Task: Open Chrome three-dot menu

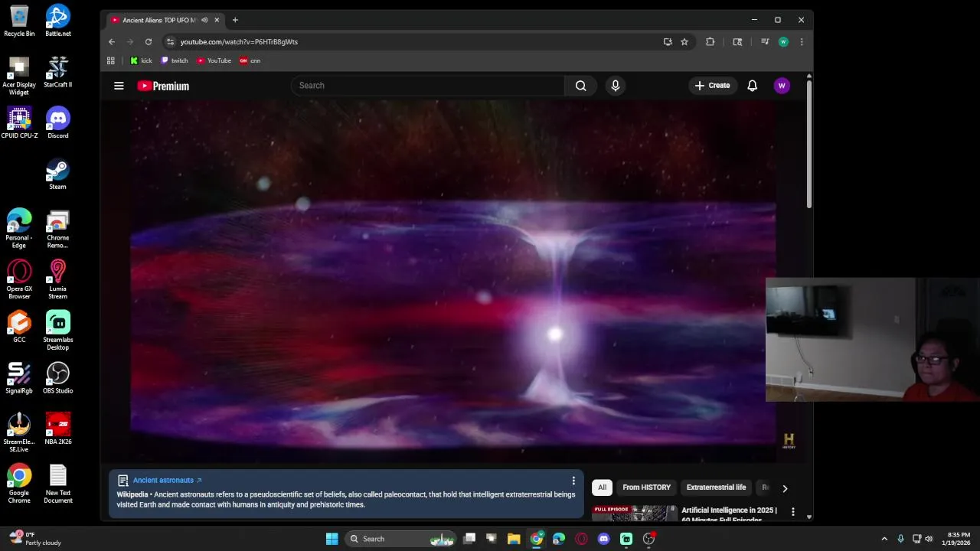Action: pyautogui.click(x=802, y=42)
